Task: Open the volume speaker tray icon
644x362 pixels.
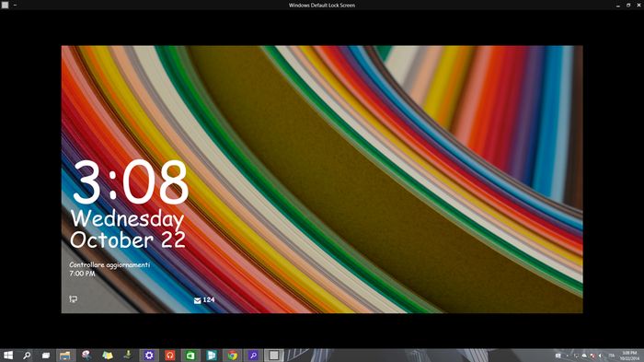Action: point(601,356)
